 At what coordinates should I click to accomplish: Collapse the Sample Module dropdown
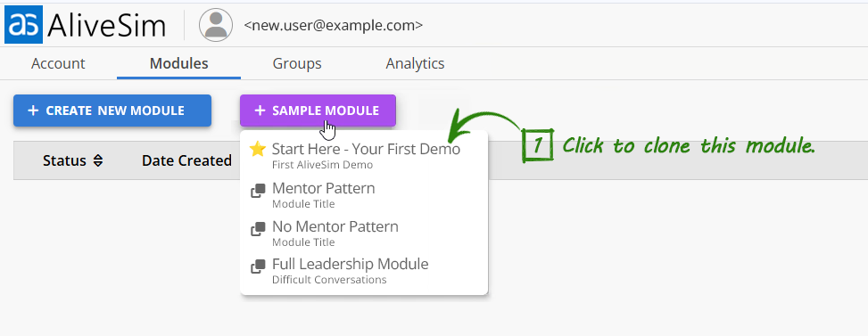(x=318, y=111)
